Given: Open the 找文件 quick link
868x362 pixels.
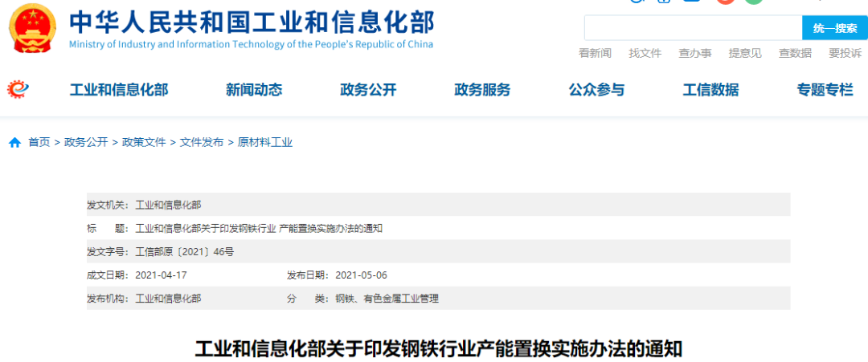Looking at the screenshot, I should pos(645,53).
